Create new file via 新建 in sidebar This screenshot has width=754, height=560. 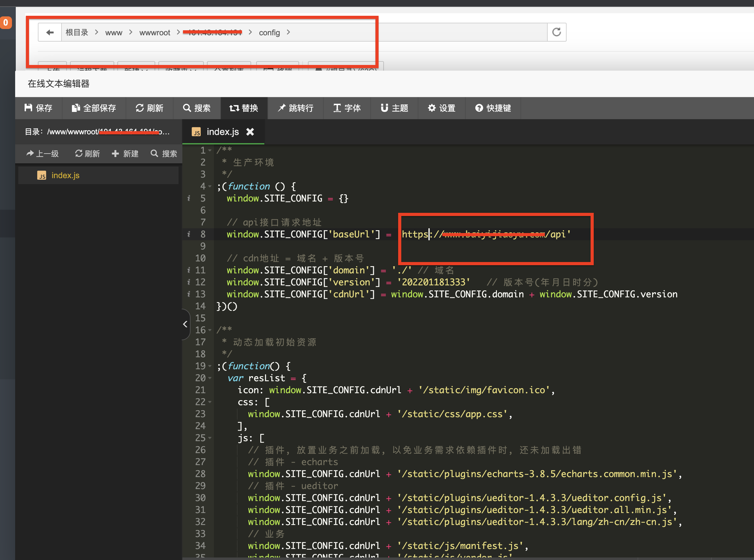click(x=125, y=154)
